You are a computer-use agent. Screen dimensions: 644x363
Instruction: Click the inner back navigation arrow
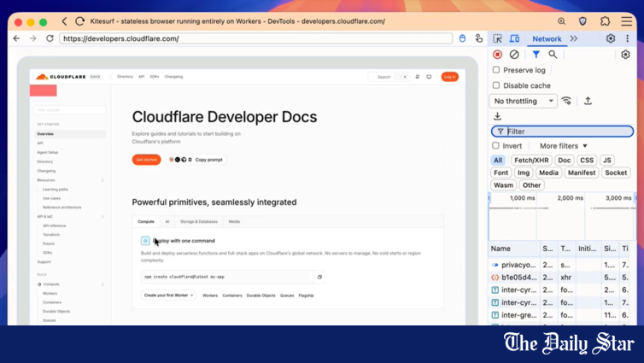click(16, 38)
